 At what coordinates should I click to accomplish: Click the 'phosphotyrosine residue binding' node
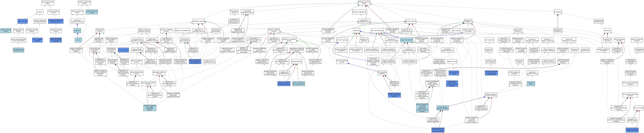18,50
